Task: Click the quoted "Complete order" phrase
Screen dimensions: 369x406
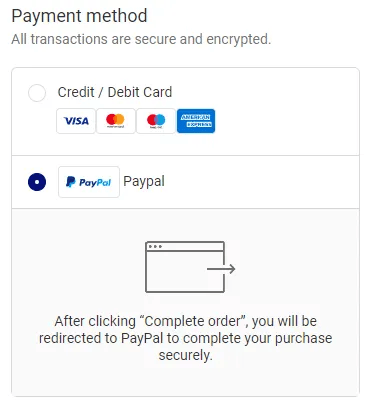Action: (x=193, y=321)
